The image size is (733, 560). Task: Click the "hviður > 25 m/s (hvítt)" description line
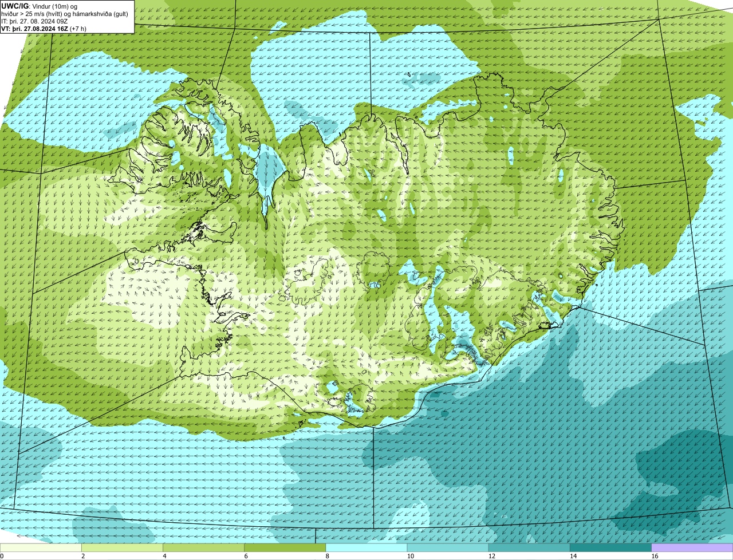click(65, 14)
